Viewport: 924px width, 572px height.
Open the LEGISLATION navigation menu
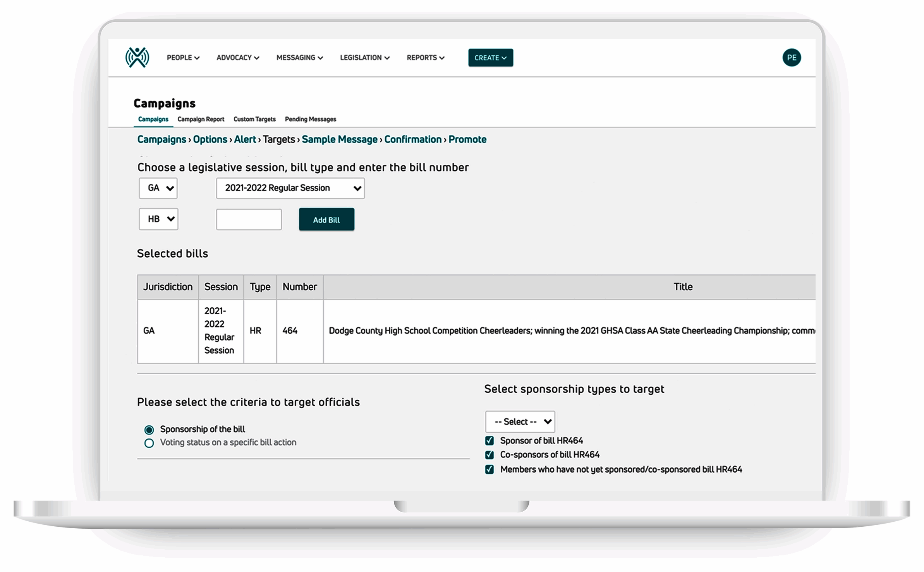364,58
